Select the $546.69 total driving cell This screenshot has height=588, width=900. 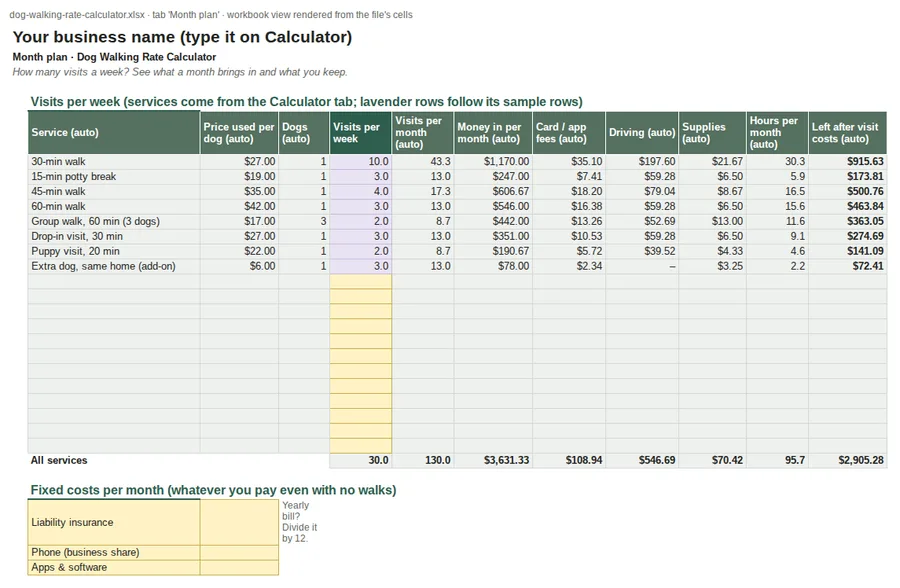click(x=642, y=461)
